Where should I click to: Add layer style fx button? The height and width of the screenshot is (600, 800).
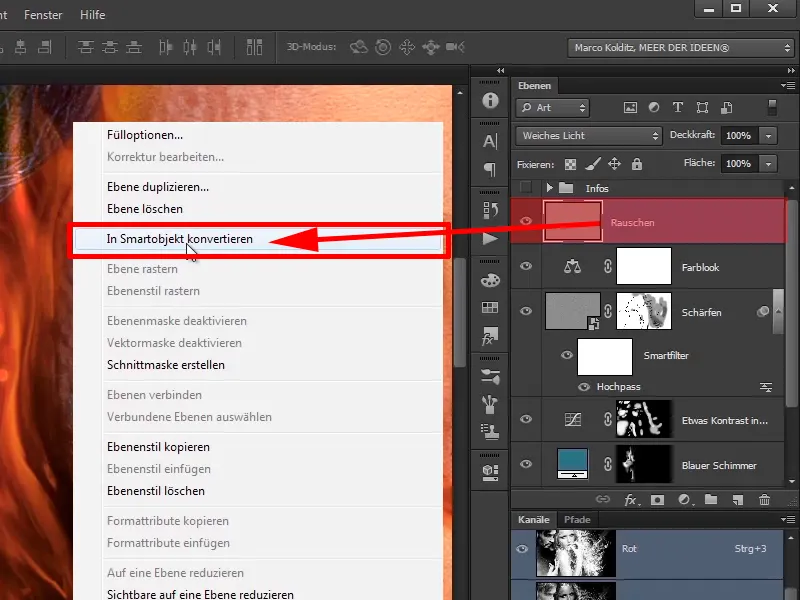[632, 500]
